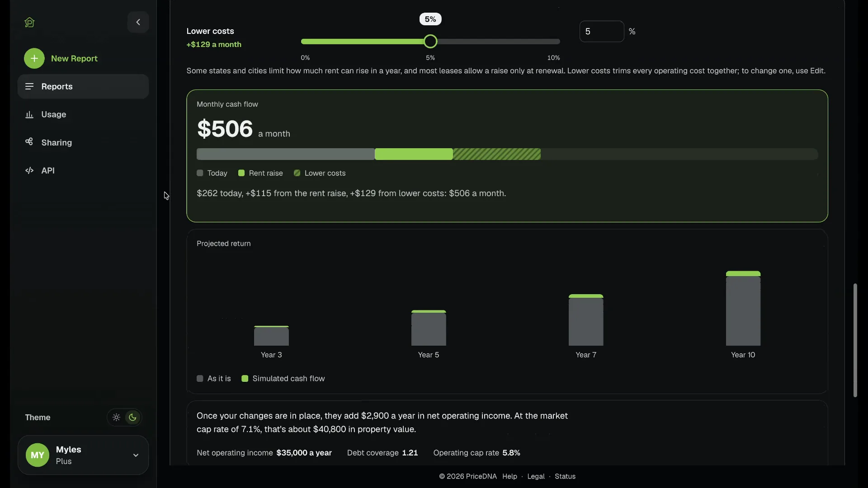Click the $506 monthly cash flow value
The width and height of the screenshot is (868, 488).
pos(225,129)
